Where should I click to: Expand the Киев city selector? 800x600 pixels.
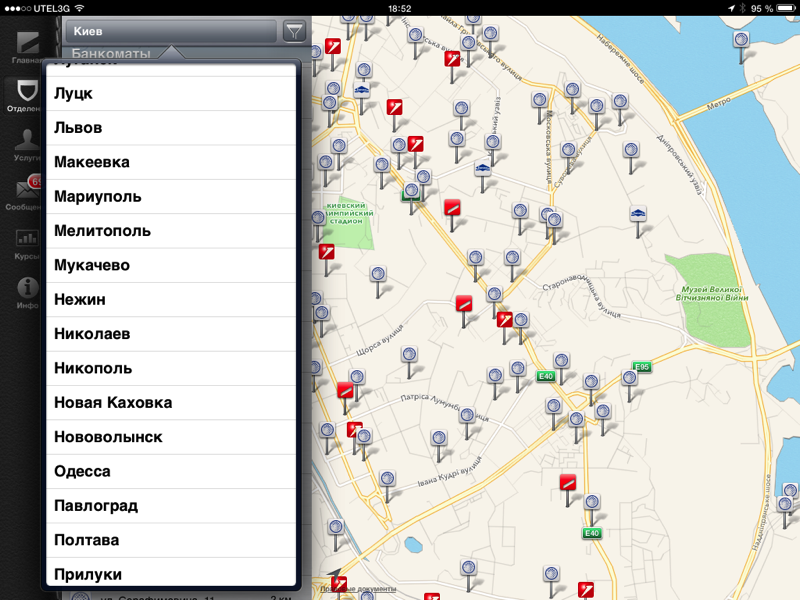click(171, 32)
